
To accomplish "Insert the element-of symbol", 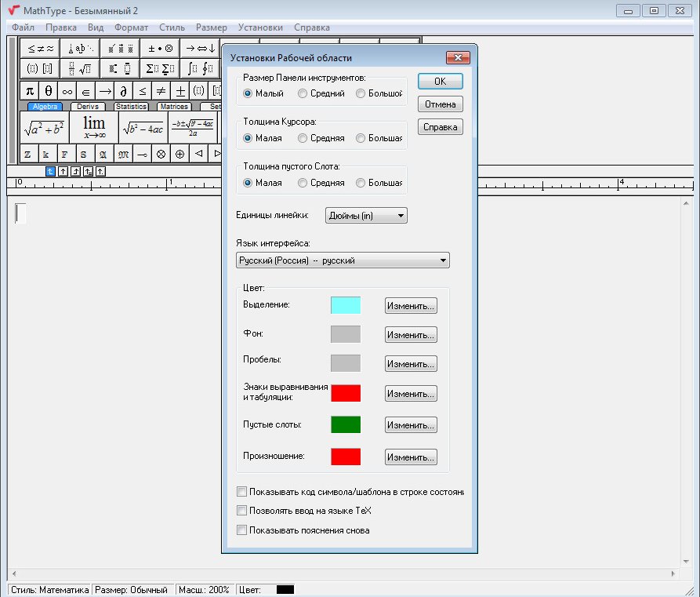I will [x=85, y=91].
